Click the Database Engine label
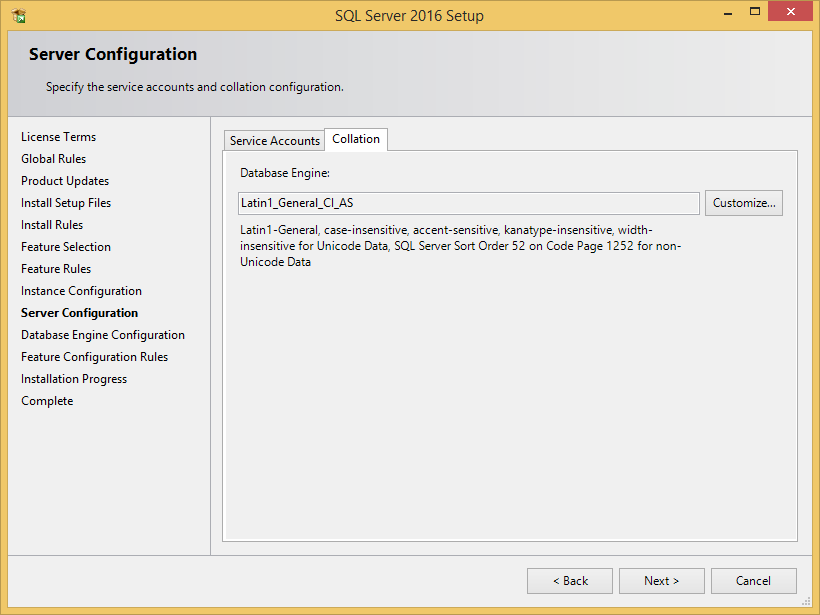Viewport: 820px width, 615px height. [x=284, y=173]
